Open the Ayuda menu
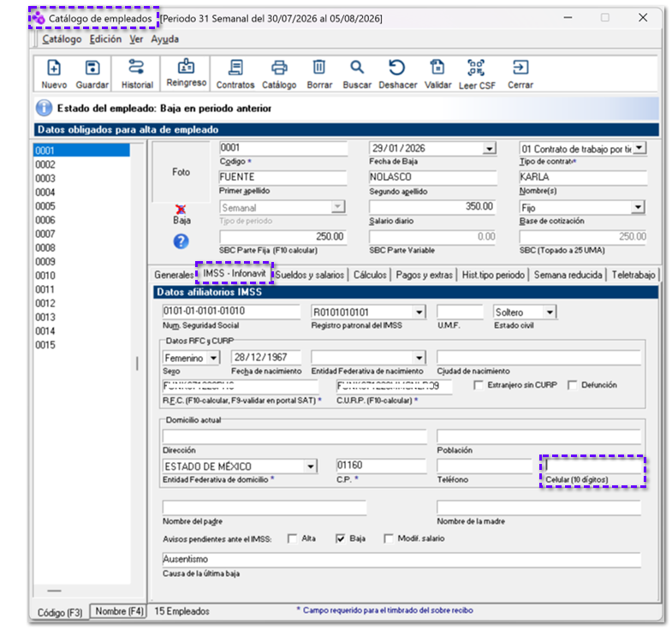This screenshot has height=630, width=672. (x=164, y=39)
